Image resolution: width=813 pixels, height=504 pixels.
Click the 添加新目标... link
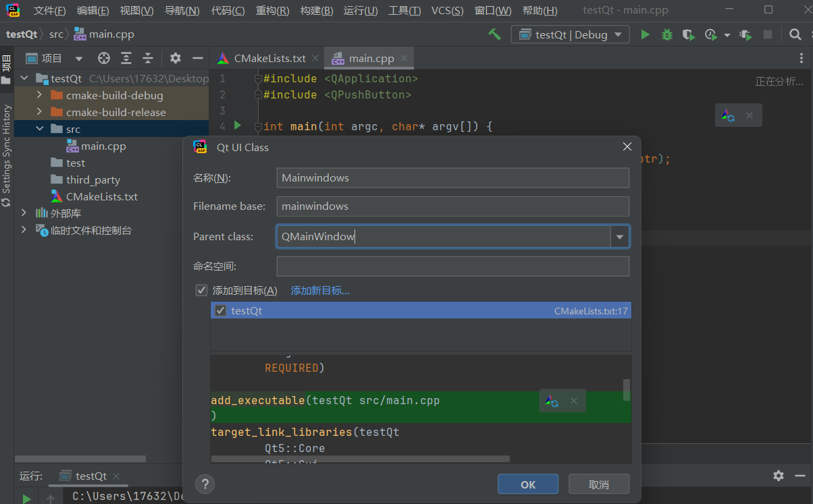[x=320, y=291]
